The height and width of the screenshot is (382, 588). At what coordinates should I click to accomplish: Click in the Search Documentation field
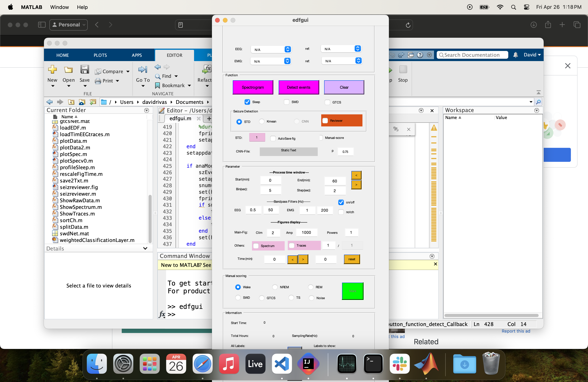tap(472, 55)
